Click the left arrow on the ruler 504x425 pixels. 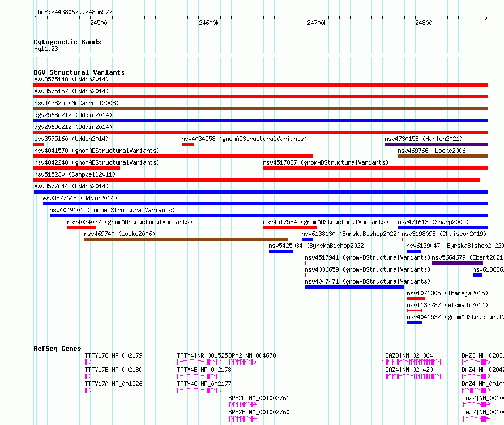coord(35,18)
